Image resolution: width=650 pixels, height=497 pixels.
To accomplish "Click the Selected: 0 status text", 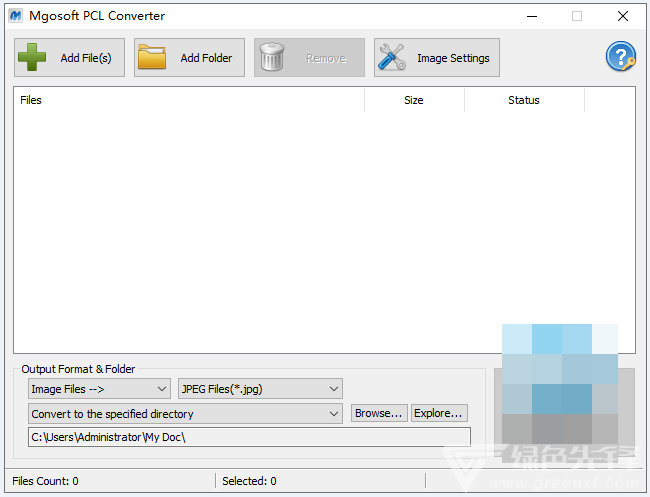I will point(249,481).
